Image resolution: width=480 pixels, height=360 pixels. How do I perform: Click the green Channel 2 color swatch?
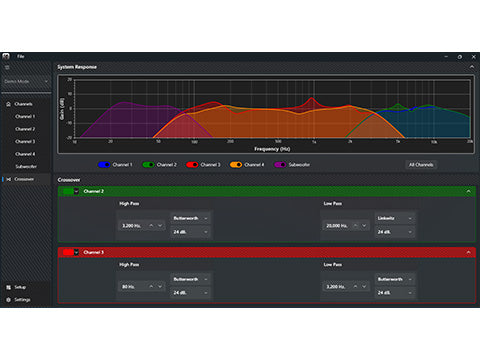point(68,191)
